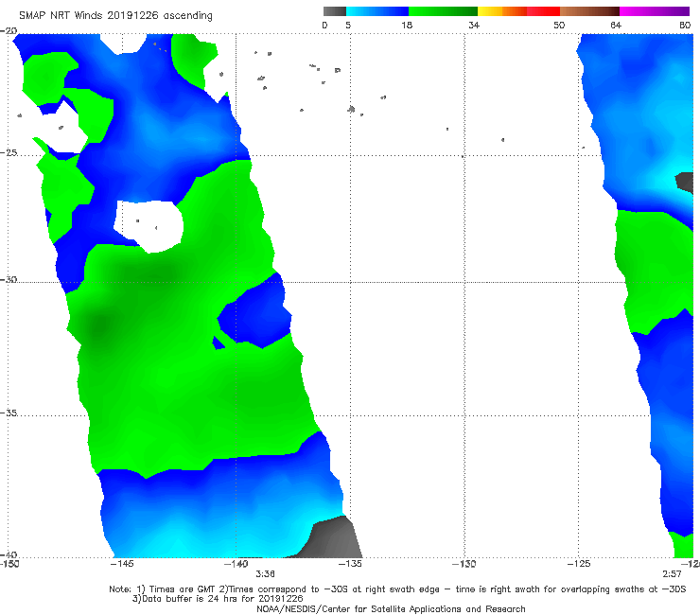Click the gray patch on the right swath edge
This screenshot has width=700, height=615.
[x=685, y=182]
